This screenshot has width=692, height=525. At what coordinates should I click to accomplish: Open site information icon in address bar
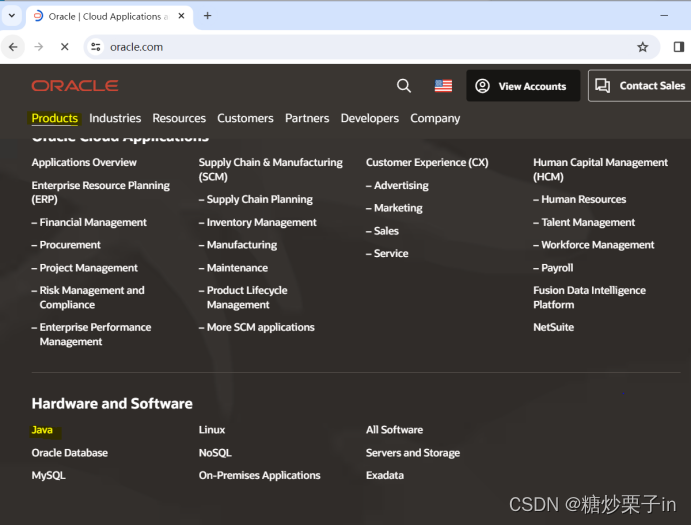[x=95, y=47]
